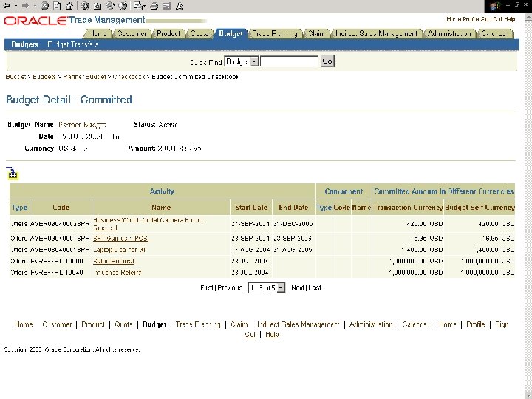Click the footer Claim link

pyautogui.click(x=239, y=324)
